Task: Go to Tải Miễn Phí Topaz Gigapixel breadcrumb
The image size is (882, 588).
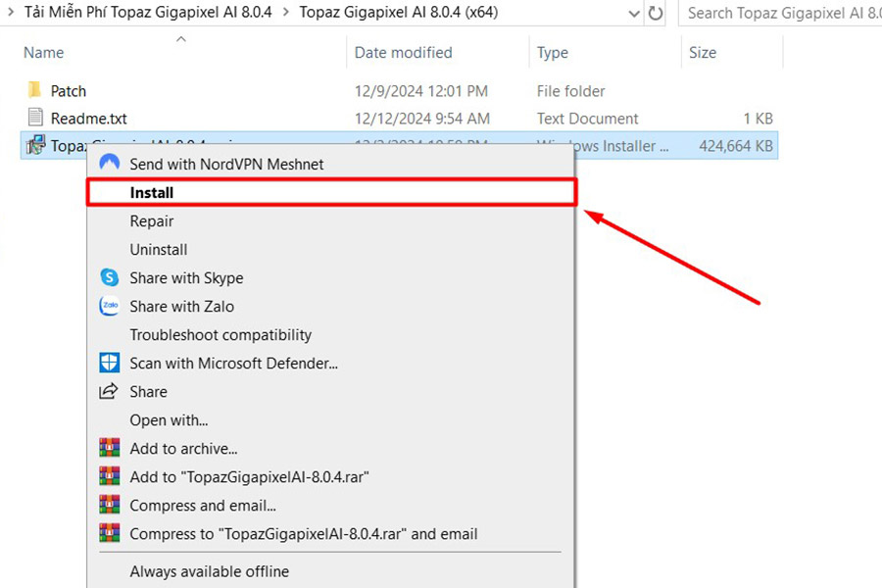Action: [148, 12]
